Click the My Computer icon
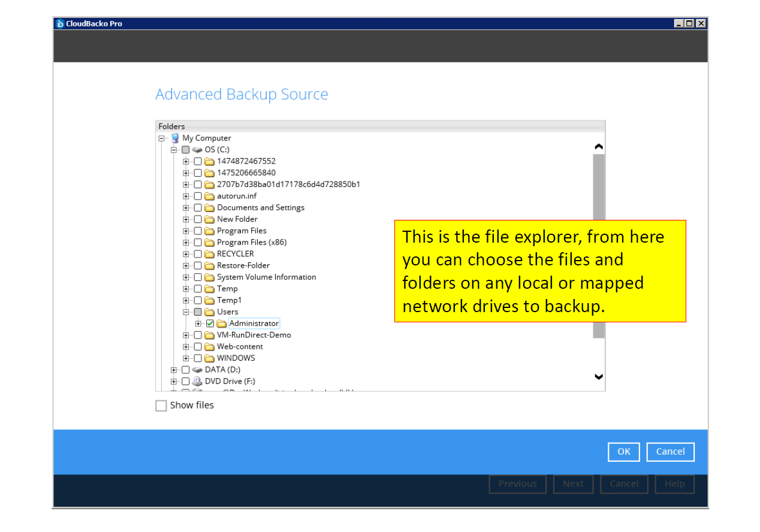The image size is (760, 532). 174,138
